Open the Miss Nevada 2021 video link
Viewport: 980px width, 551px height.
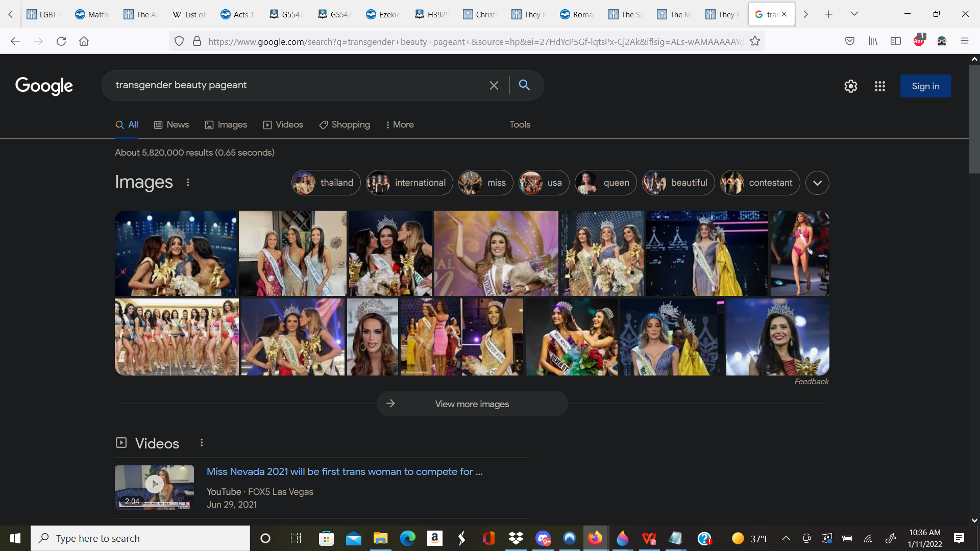345,471
